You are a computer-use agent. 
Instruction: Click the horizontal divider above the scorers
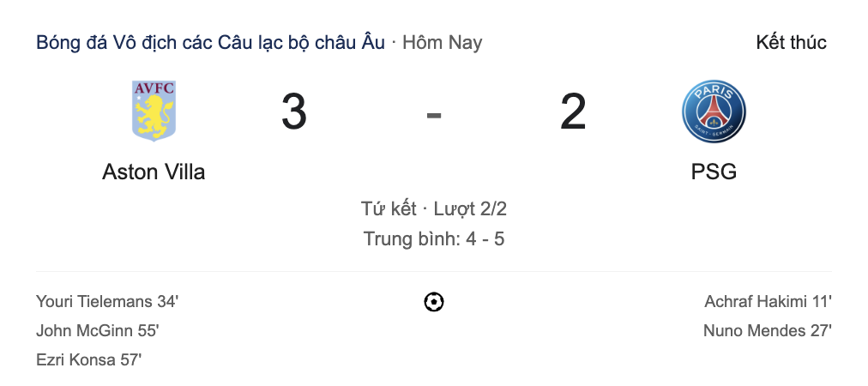click(x=434, y=272)
